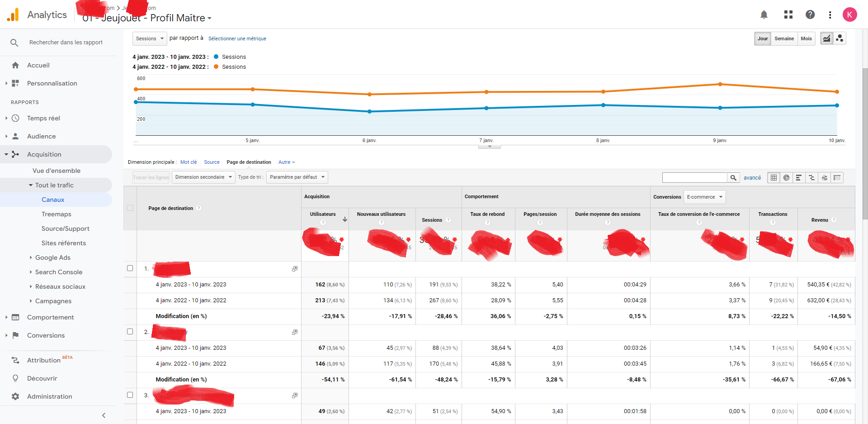Click the table search magnifier icon
Screen dimensions: 868x424
[x=733, y=177]
